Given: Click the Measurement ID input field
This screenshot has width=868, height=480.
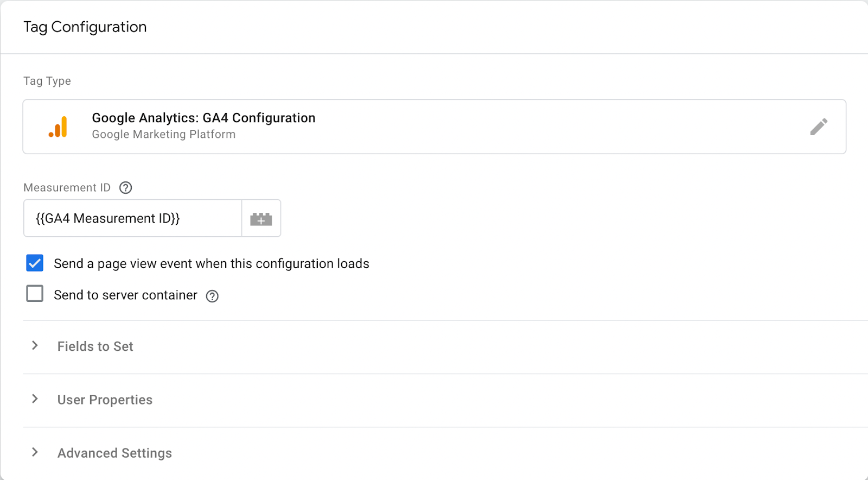Looking at the screenshot, I should click(x=132, y=218).
